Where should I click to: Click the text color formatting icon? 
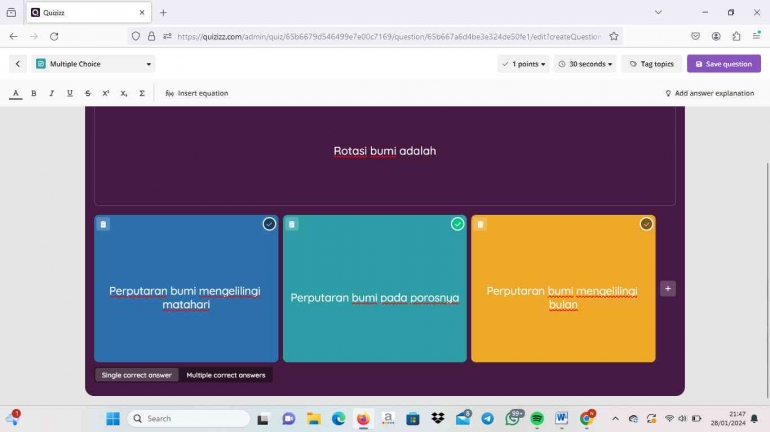pyautogui.click(x=16, y=93)
